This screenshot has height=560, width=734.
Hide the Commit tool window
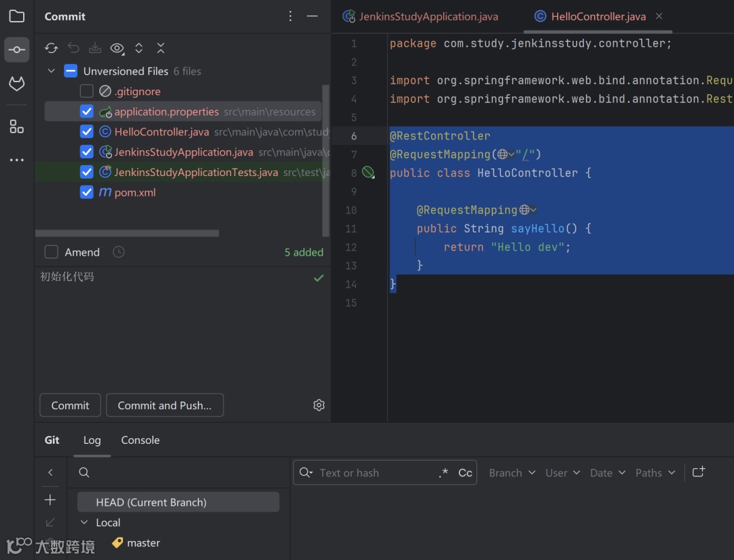pyautogui.click(x=312, y=16)
